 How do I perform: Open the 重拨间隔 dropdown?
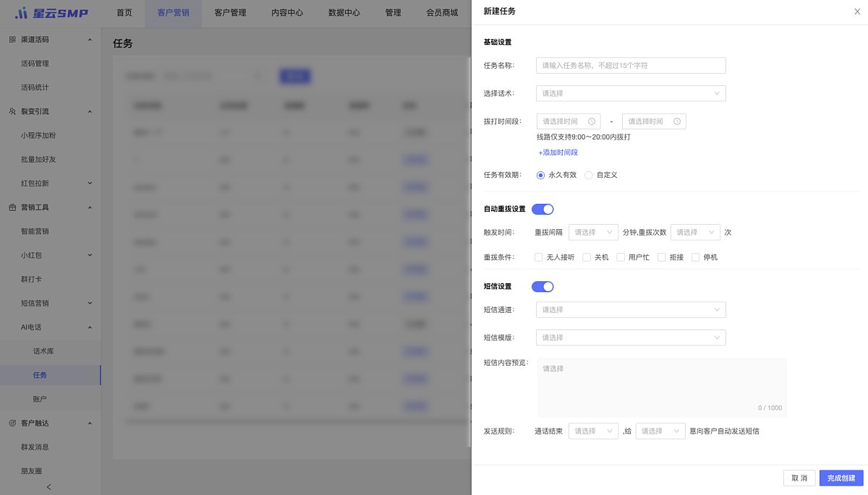point(593,232)
